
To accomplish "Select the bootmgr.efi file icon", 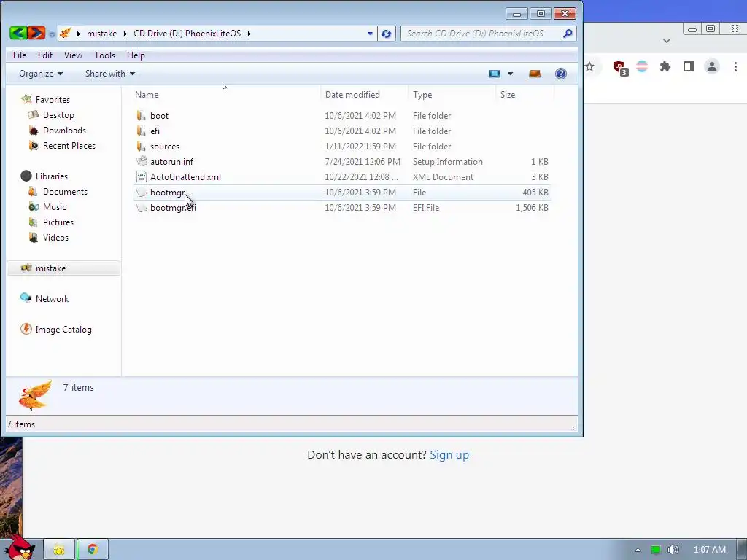I will tap(141, 208).
